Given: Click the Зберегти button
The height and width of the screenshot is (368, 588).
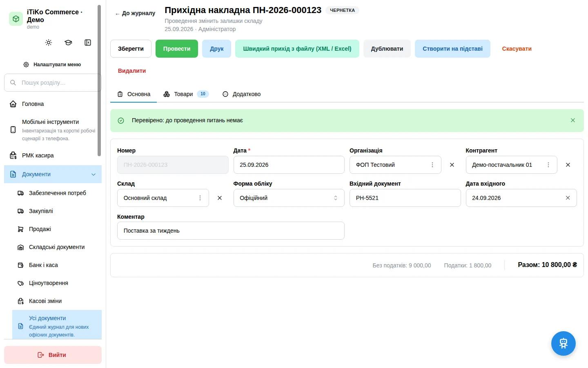Looking at the screenshot, I should tap(131, 49).
